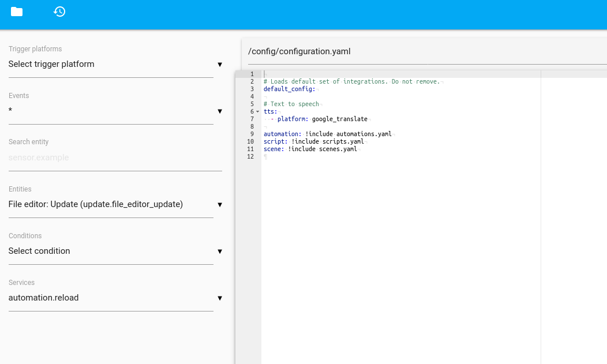Screen dimensions: 607x364
Task: Open the Select trigger platform dropdown
Action: (x=111, y=65)
